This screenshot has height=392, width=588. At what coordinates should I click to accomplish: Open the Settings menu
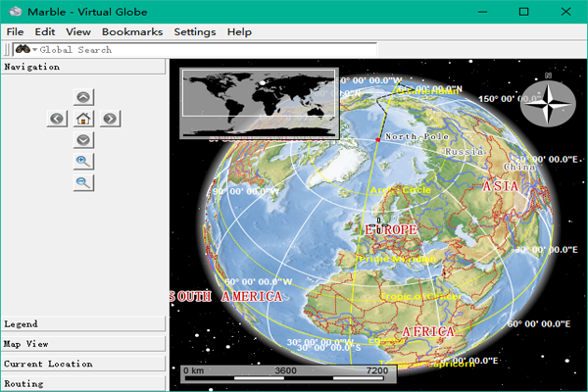[x=195, y=32]
